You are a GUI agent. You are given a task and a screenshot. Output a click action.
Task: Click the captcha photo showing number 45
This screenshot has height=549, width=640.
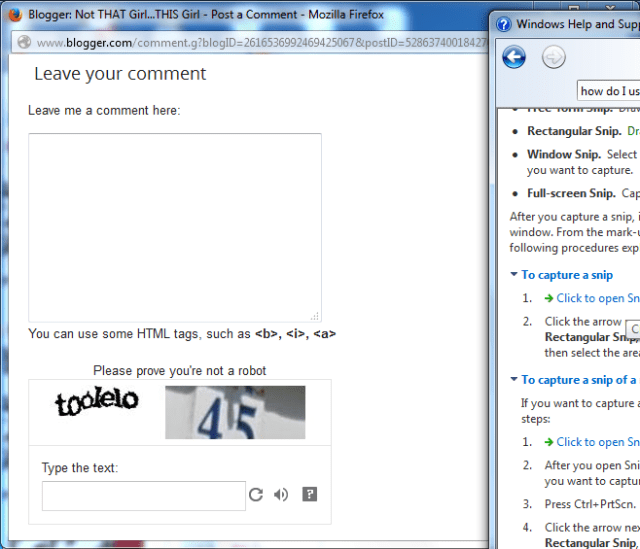click(235, 412)
